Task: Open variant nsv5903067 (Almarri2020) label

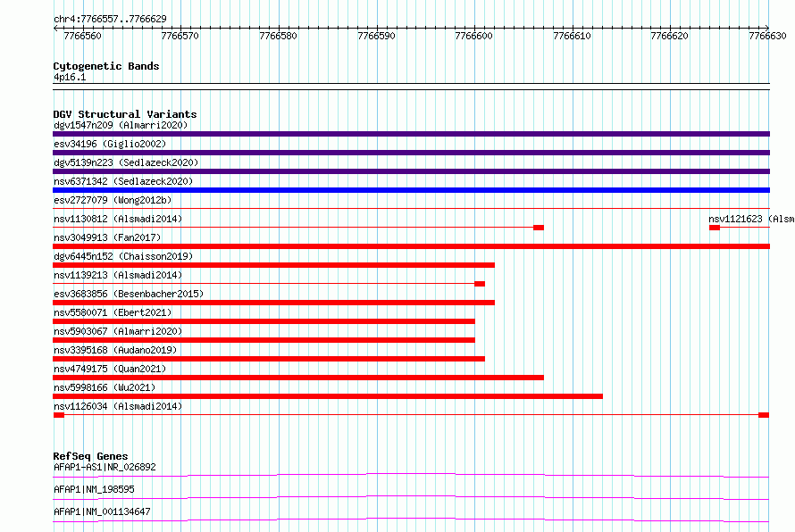Action: [118, 331]
